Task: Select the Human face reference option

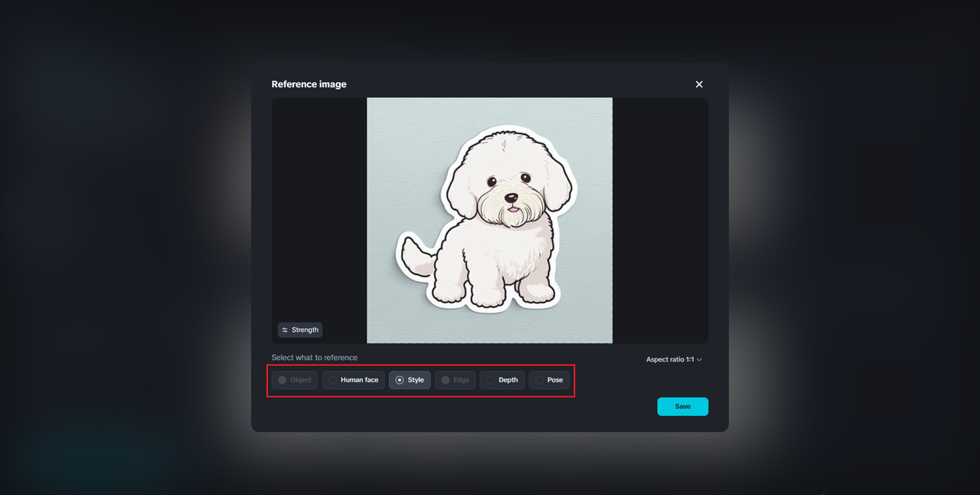Action: click(353, 380)
